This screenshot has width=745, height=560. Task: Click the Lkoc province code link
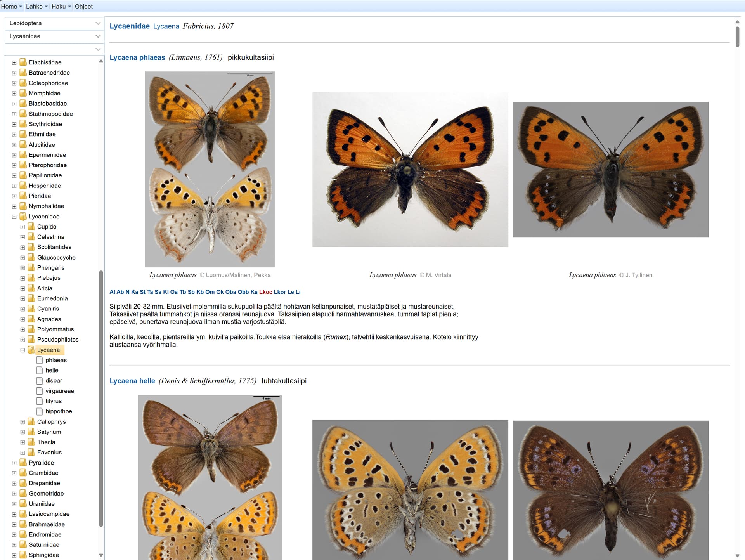coord(266,292)
